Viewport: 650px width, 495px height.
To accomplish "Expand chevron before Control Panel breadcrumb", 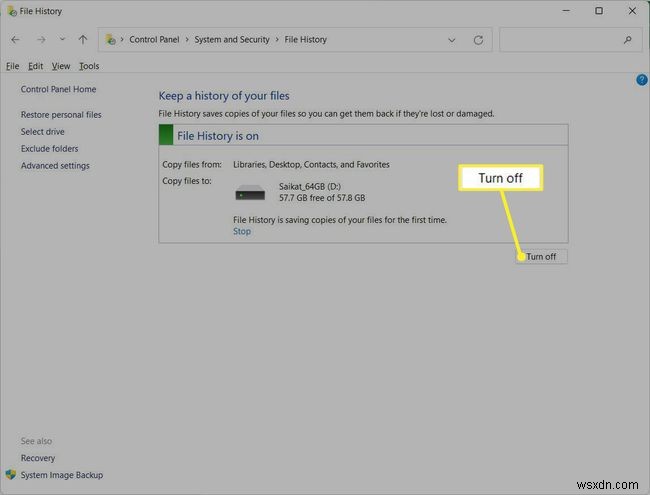I will pyautogui.click(x=122, y=39).
